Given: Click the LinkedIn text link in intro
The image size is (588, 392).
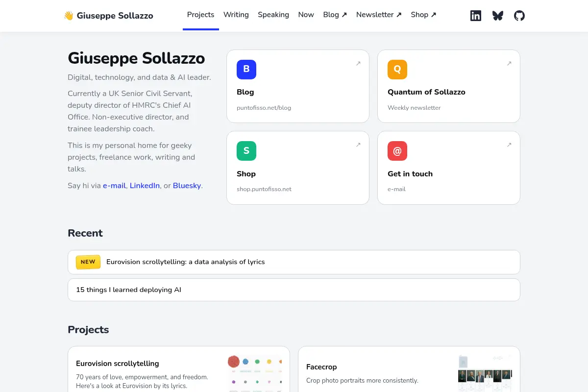Looking at the screenshot, I should 145,186.
